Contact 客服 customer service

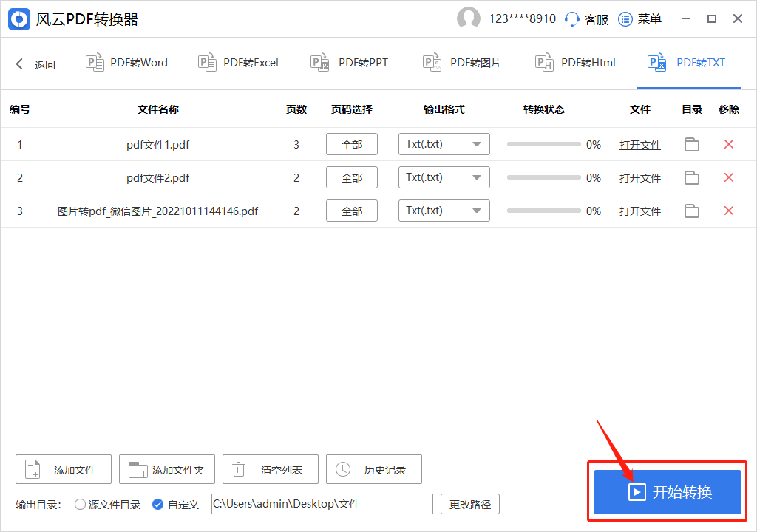coord(586,19)
